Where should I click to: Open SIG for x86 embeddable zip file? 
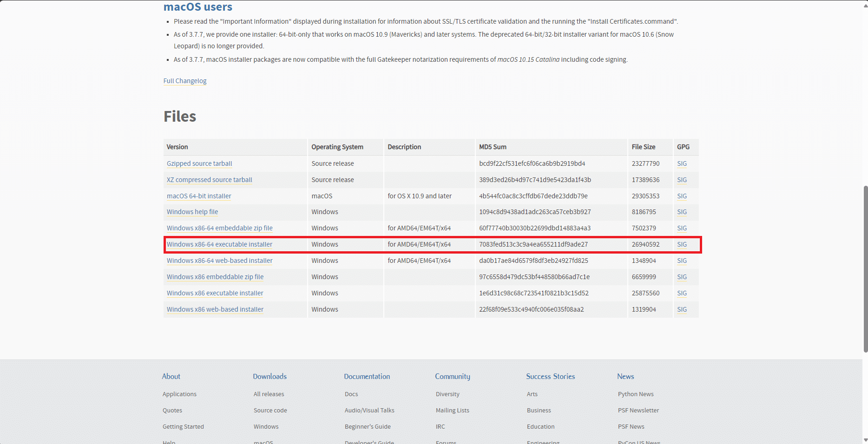click(682, 277)
